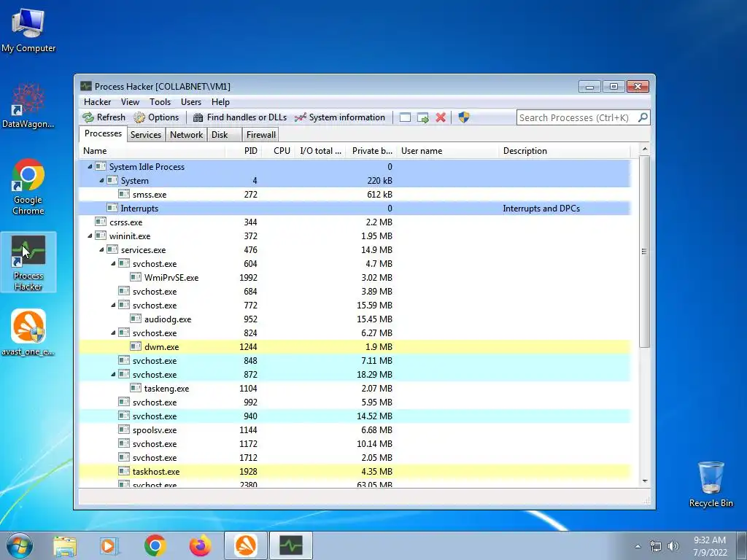Collapse System Idle Process tree node
The width and height of the screenshot is (747, 560).
pos(90,167)
